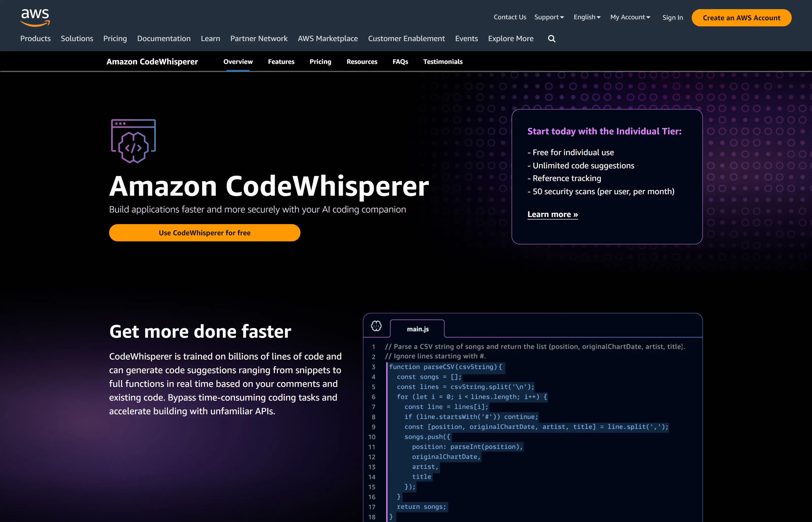Click Use CodeWhisperer for free button
This screenshot has height=522, width=812.
pyautogui.click(x=205, y=233)
